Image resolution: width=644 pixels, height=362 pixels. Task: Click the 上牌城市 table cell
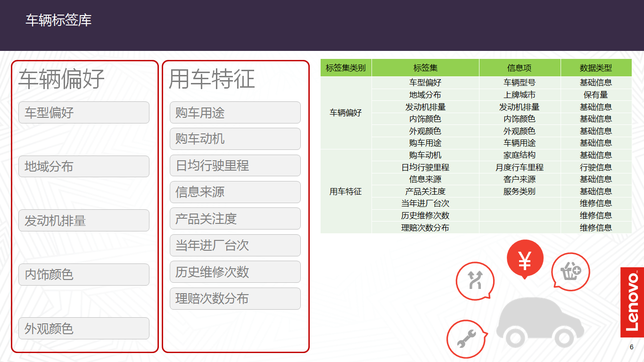point(520,95)
